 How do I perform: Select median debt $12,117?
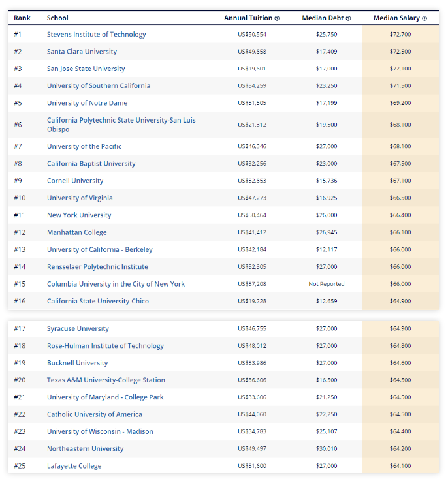[x=327, y=250]
